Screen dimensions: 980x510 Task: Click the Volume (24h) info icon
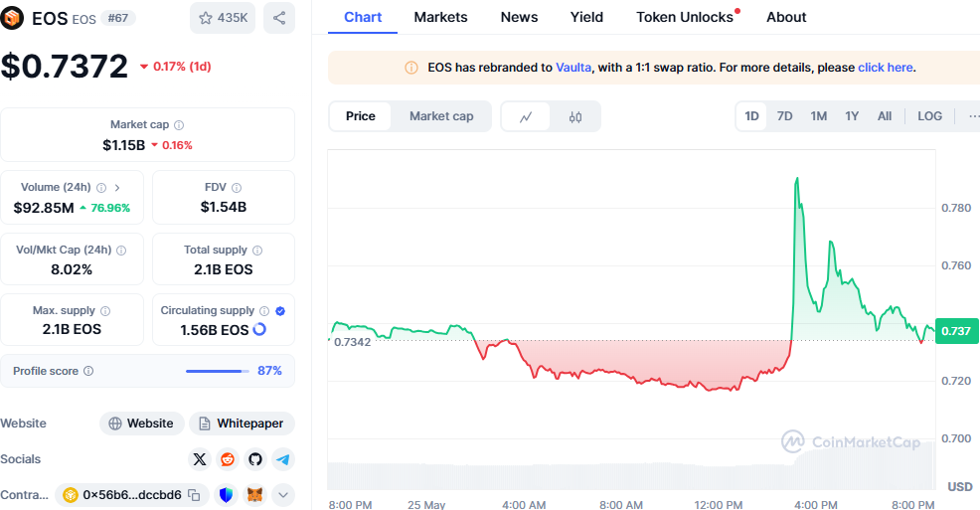tap(101, 188)
